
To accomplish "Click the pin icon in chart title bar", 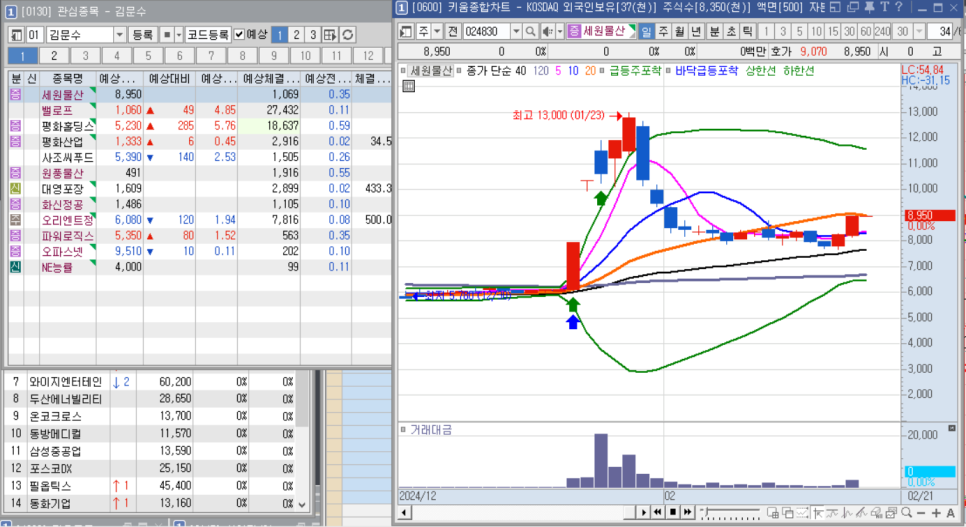I will (x=869, y=7).
